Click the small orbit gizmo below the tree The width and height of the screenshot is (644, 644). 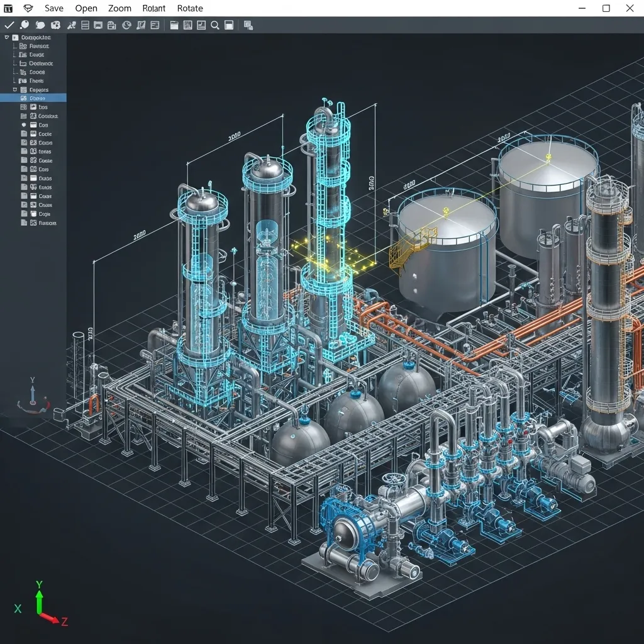click(33, 396)
